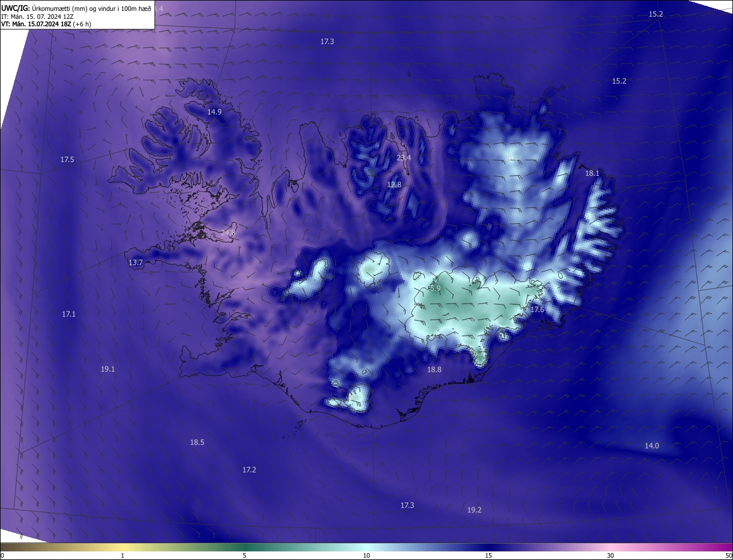Click the '1' tick on the color scale

tap(123, 555)
